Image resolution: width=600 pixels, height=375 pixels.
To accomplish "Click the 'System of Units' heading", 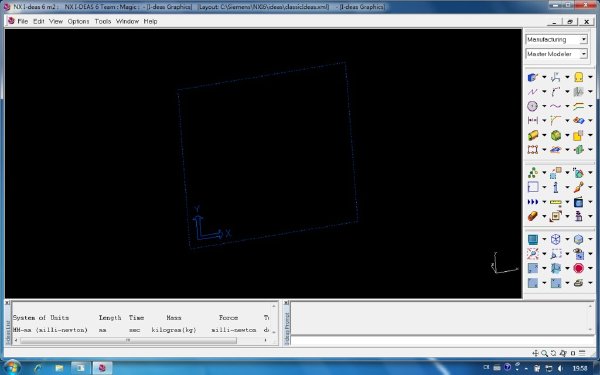I will pos(41,318).
